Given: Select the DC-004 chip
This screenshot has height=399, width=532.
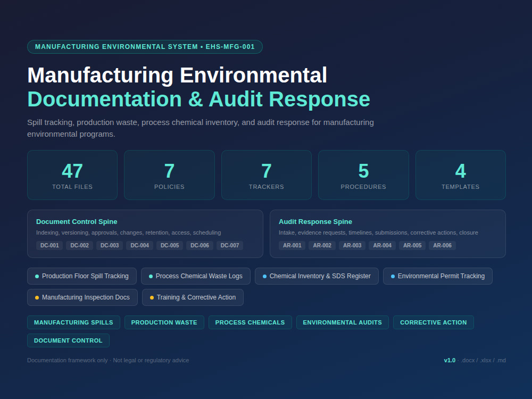Looking at the screenshot, I should pyautogui.click(x=139, y=245).
